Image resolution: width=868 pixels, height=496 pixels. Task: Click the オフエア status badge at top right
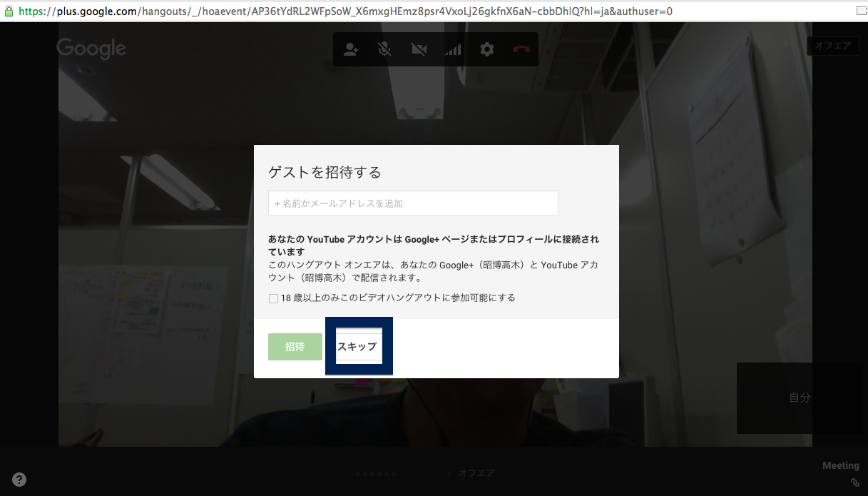(833, 46)
